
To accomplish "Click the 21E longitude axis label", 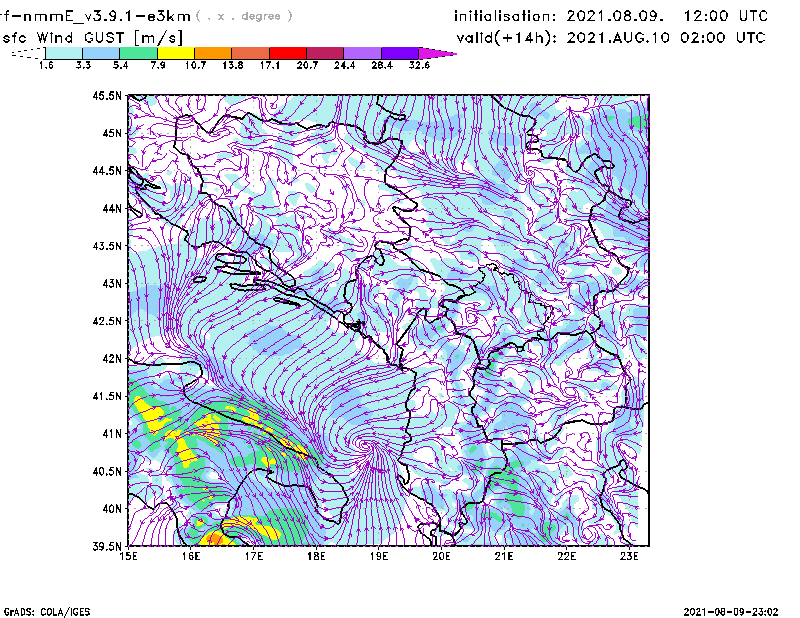I will (x=504, y=556).
